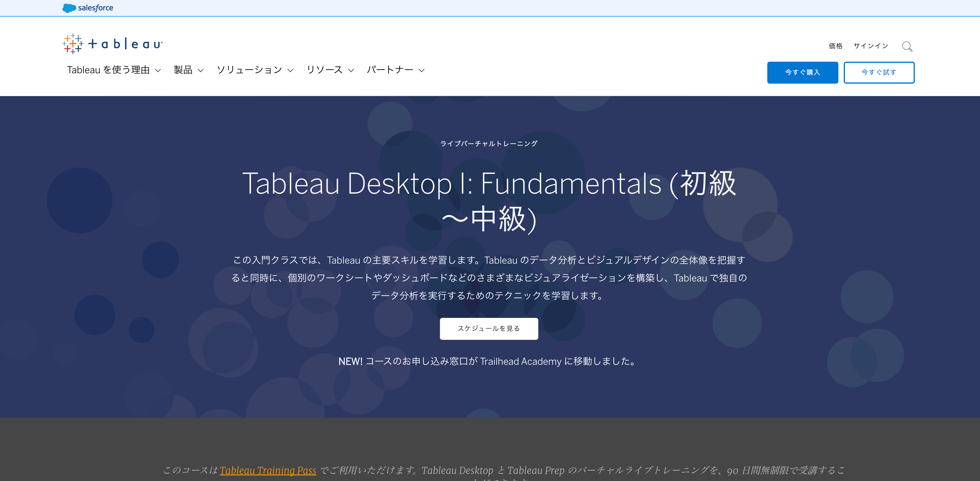Open the ソリューション menu

[x=249, y=70]
